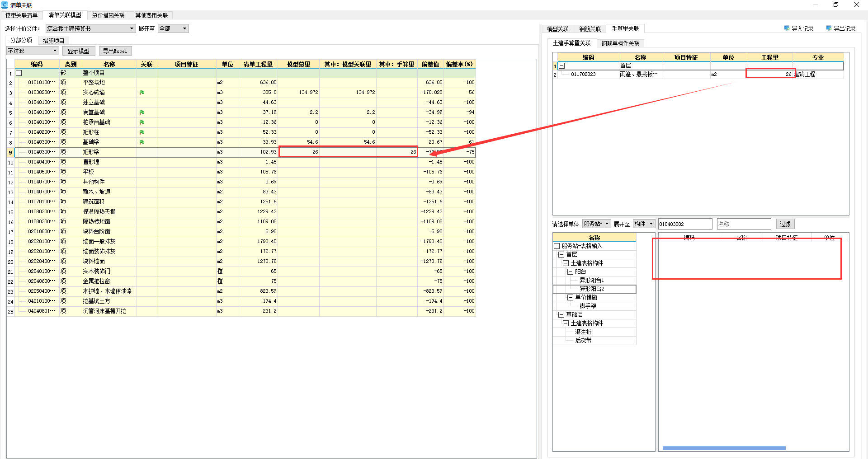Open the 展开至 全部 dropdown
868x459 pixels.
(173, 28)
